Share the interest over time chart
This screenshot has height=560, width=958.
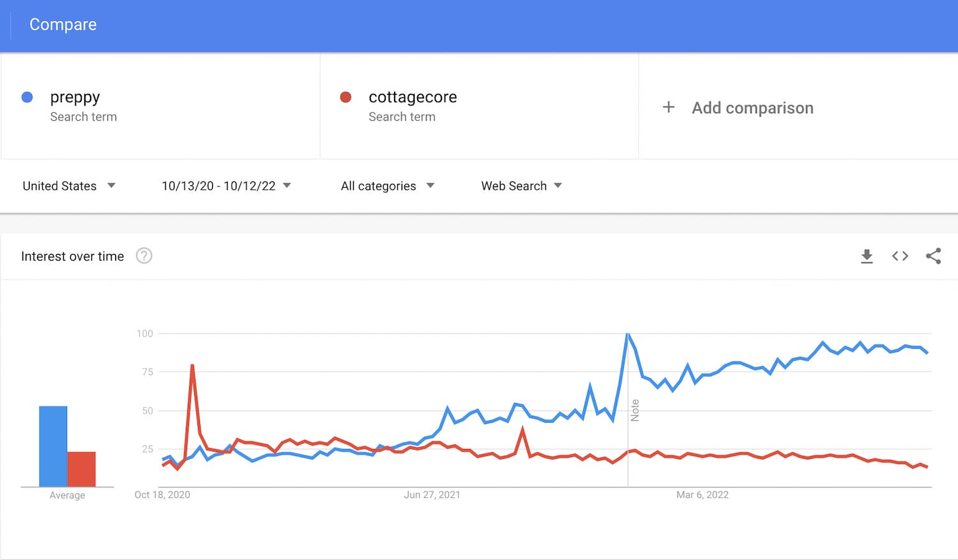933,256
